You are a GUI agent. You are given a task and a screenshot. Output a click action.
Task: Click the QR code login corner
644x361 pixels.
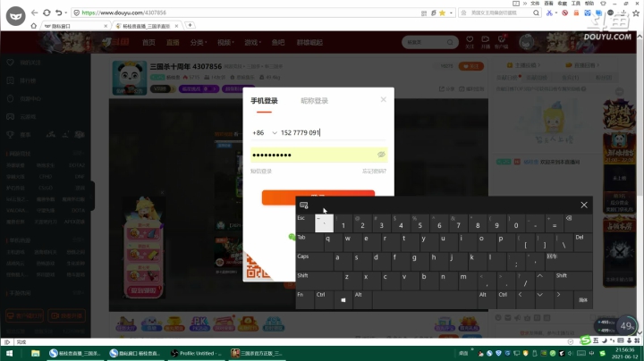pyautogui.click(x=258, y=265)
